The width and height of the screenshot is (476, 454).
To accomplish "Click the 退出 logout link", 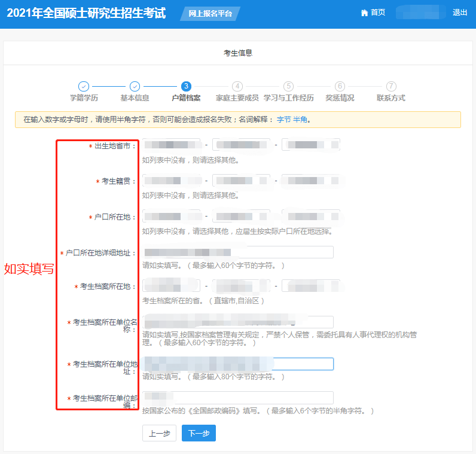I will point(460,13).
